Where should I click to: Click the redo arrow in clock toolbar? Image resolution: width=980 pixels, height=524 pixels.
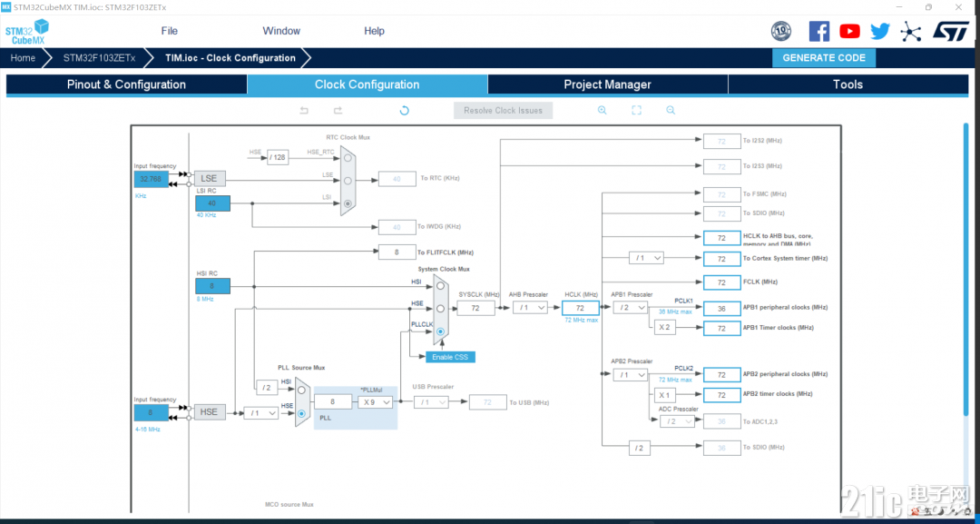point(338,111)
